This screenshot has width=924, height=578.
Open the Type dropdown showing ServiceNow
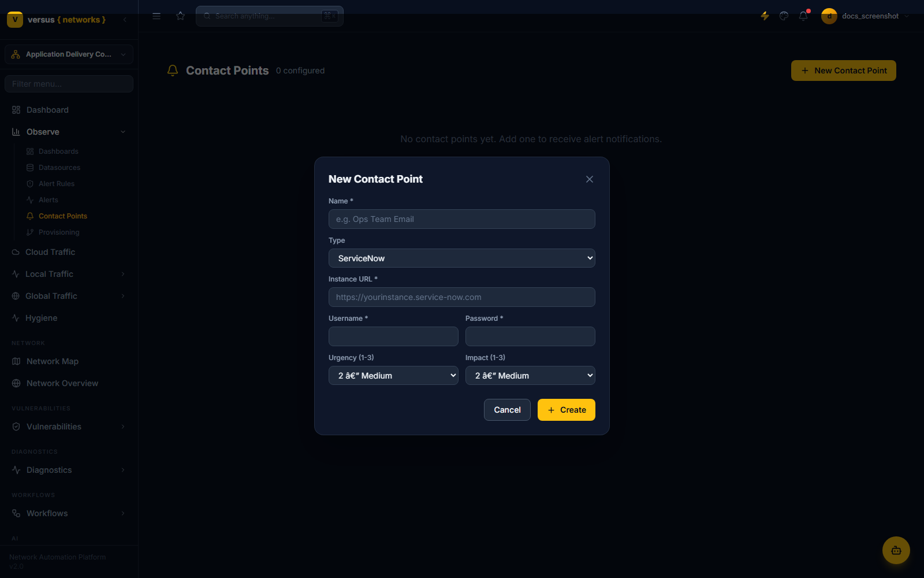point(462,258)
